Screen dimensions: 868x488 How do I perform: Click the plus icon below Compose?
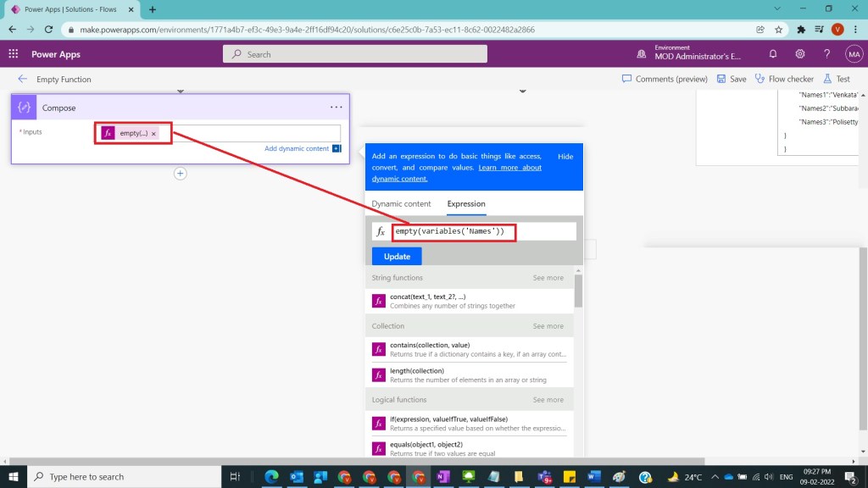coord(180,174)
